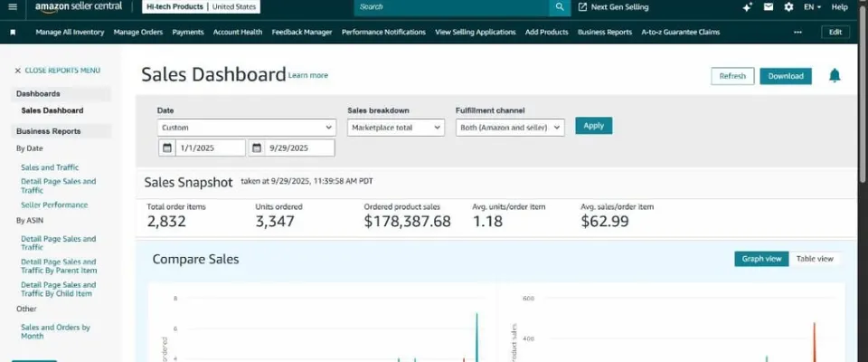Open the EN language dropdown
The height and width of the screenshot is (362, 868).
812,7
